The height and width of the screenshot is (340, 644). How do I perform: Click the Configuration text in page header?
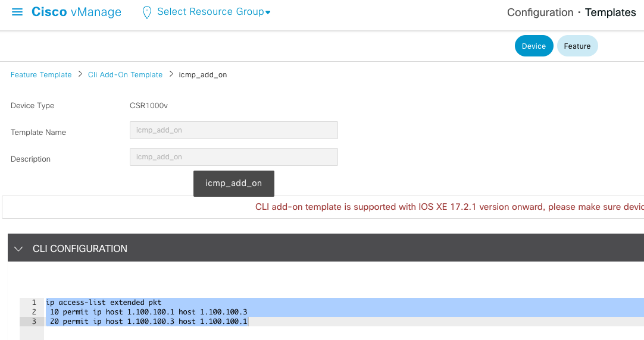(x=540, y=12)
